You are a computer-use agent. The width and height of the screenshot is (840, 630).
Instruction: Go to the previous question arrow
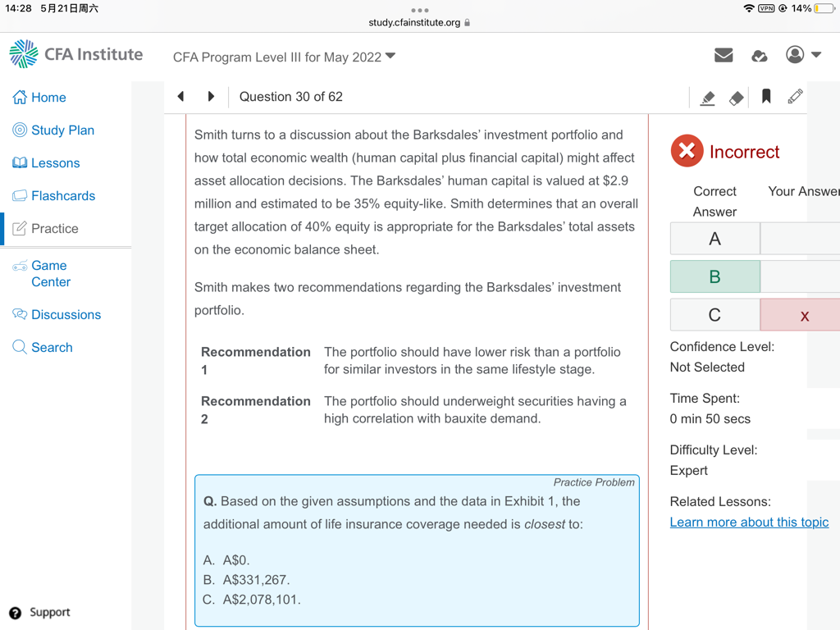pos(181,97)
